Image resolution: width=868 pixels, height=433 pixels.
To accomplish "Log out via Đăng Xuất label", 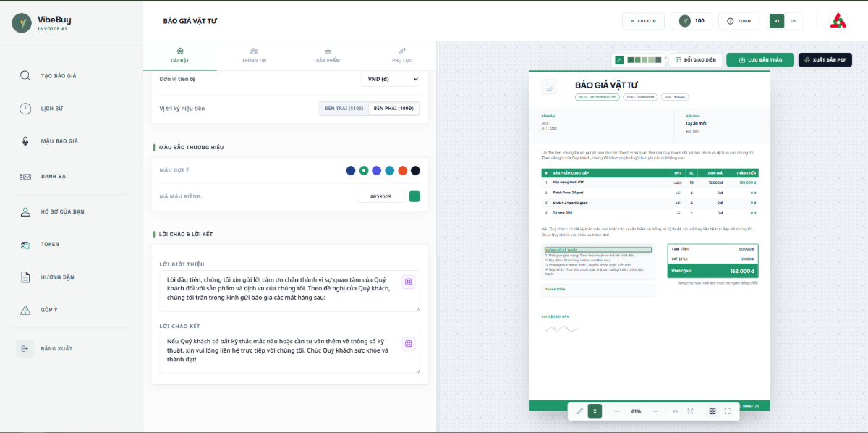I will pyautogui.click(x=56, y=349).
